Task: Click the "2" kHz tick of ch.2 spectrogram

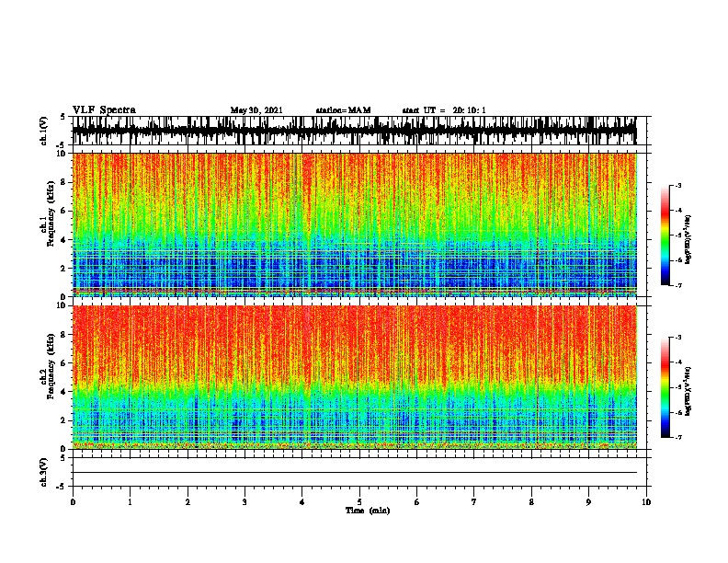Action: (x=63, y=420)
